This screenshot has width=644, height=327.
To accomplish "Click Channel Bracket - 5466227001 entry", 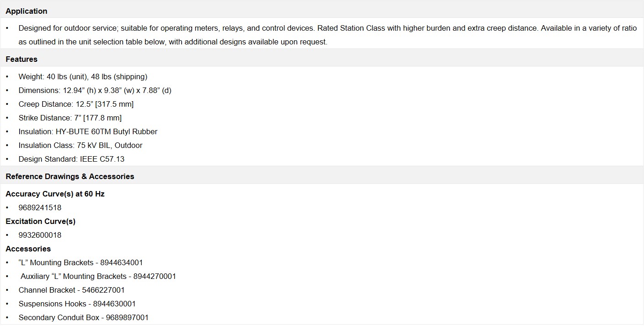I will click(71, 290).
